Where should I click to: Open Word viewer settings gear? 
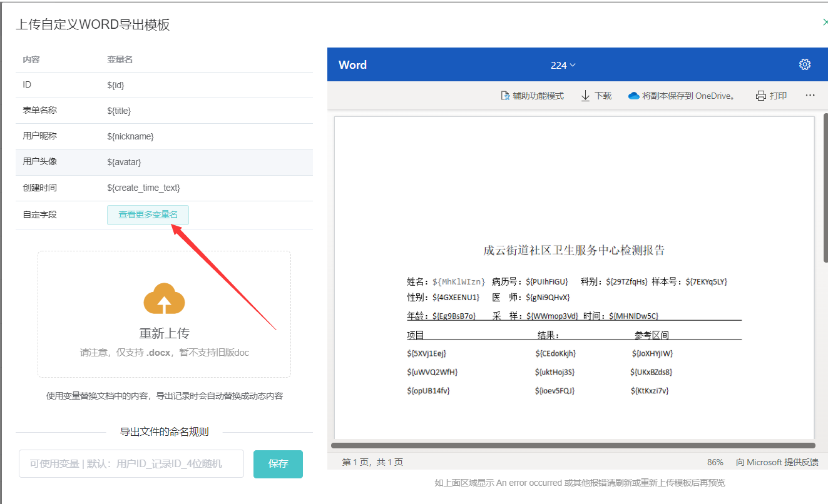tap(805, 64)
